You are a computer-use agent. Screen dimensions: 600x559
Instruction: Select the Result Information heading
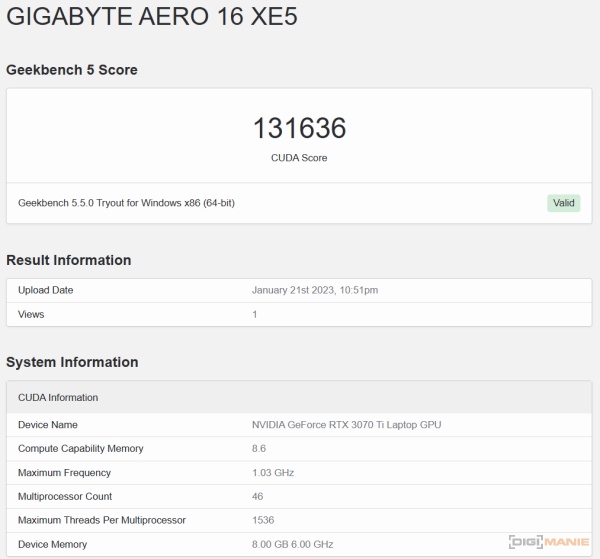coord(69,260)
